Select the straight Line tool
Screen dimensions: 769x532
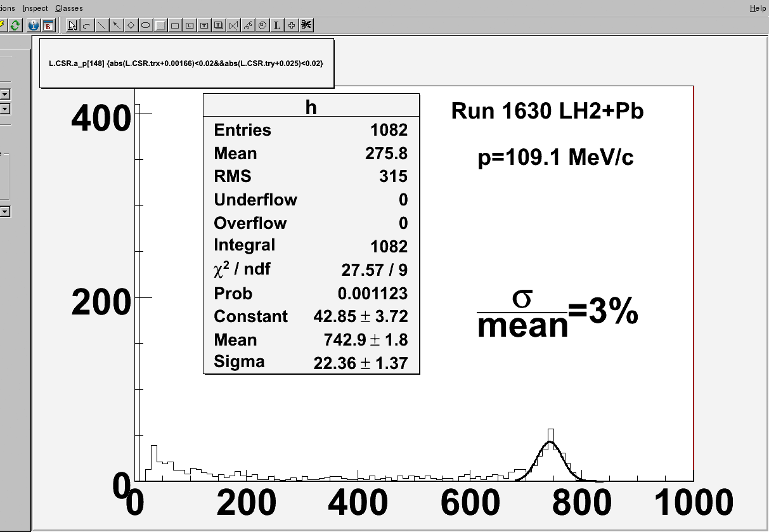coord(101,25)
